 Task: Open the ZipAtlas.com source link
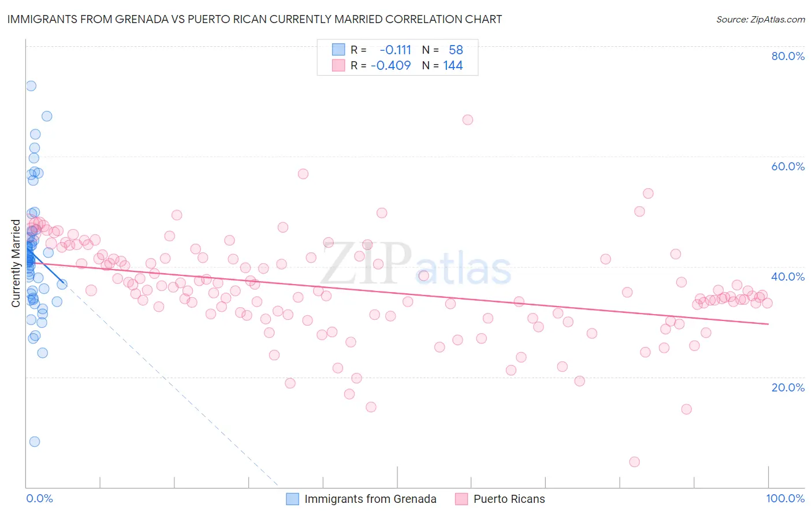[761, 19]
